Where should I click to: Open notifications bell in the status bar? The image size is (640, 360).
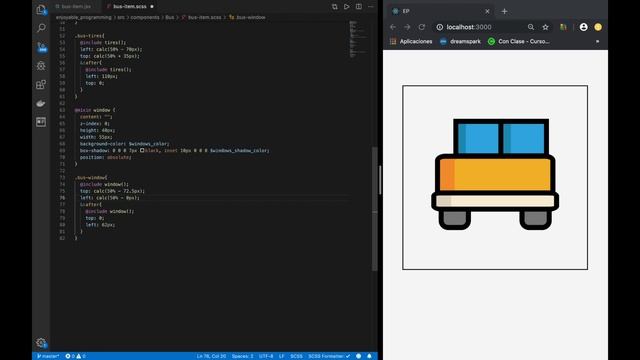click(x=369, y=356)
